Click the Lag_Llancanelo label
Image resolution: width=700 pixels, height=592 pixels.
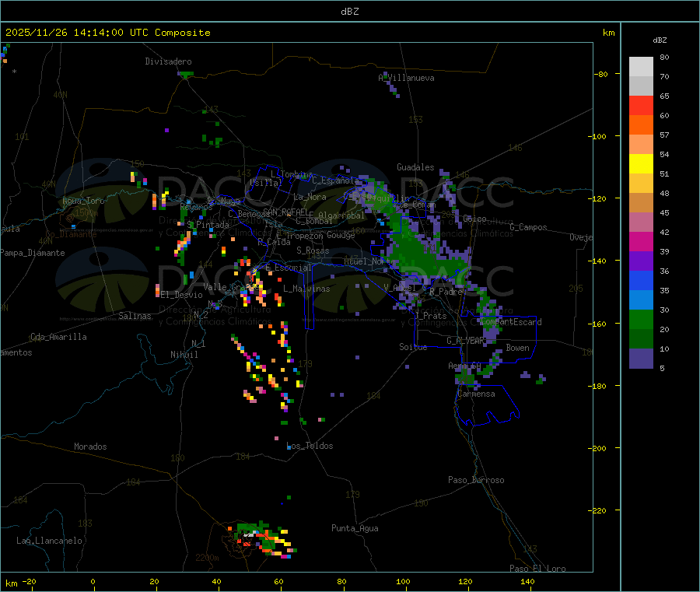[50, 540]
